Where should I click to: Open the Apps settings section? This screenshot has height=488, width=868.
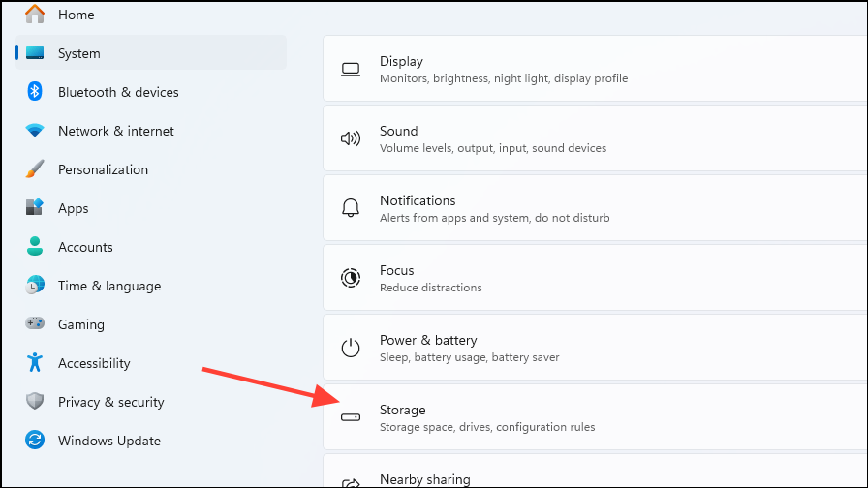(151, 208)
